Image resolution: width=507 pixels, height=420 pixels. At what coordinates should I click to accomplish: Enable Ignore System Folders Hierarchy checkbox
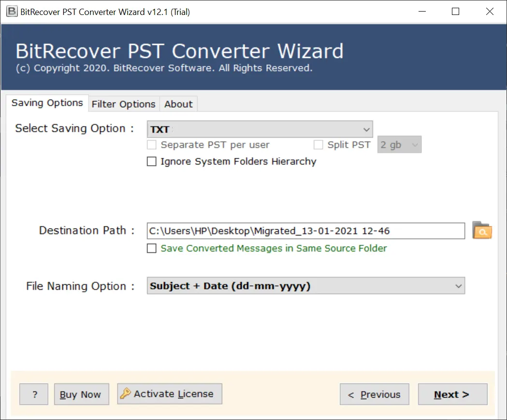coord(152,162)
